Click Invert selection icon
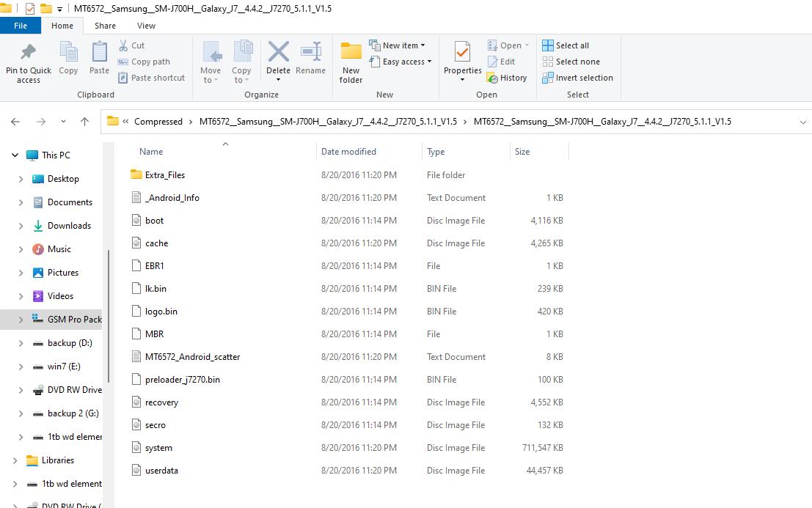 click(x=548, y=78)
